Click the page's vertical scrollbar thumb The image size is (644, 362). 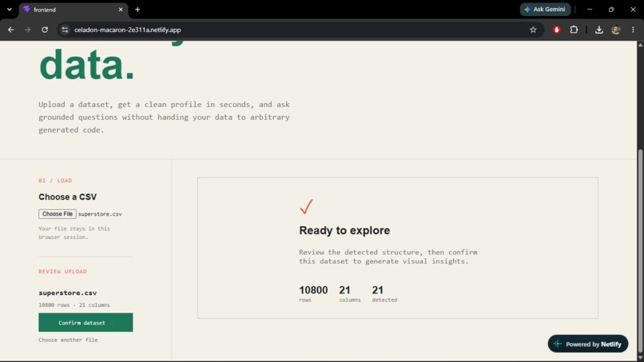pyautogui.click(x=640, y=251)
